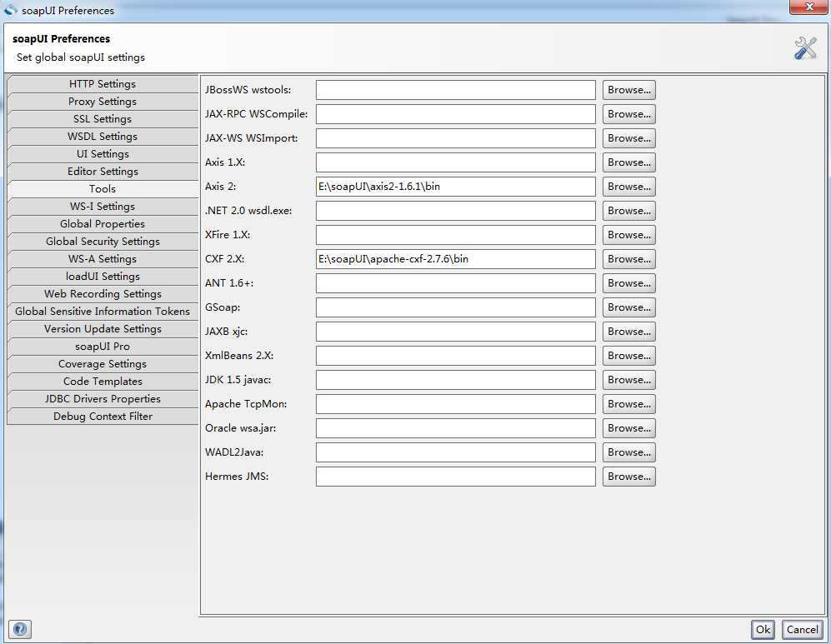Viewport: 831px width, 644px height.
Task: Open loadUI Settings tab
Action: coord(103,276)
